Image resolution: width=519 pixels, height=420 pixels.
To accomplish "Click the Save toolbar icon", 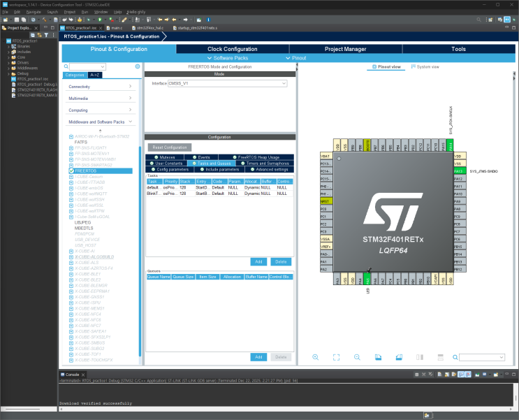I will pyautogui.click(x=17, y=20).
